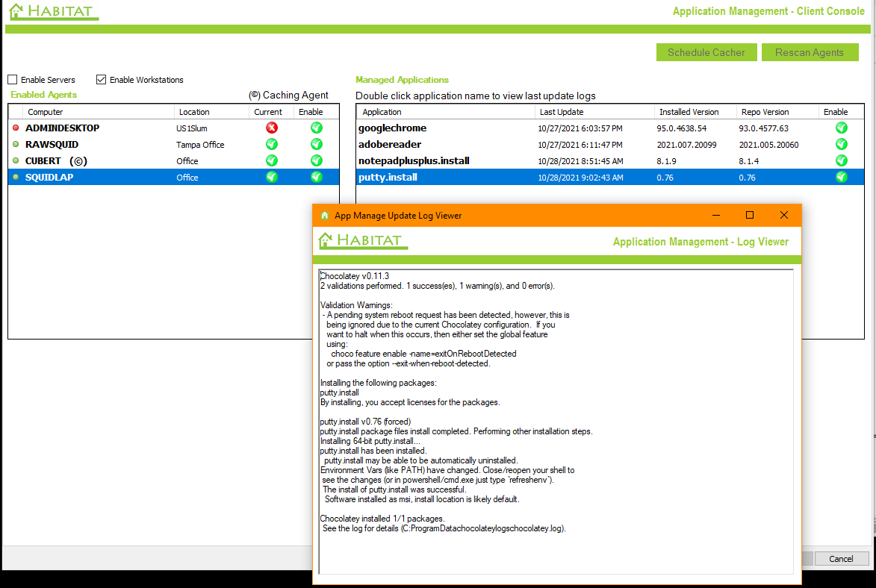Click Enable green check for SQUIDLAP
876x588 pixels.
click(317, 178)
